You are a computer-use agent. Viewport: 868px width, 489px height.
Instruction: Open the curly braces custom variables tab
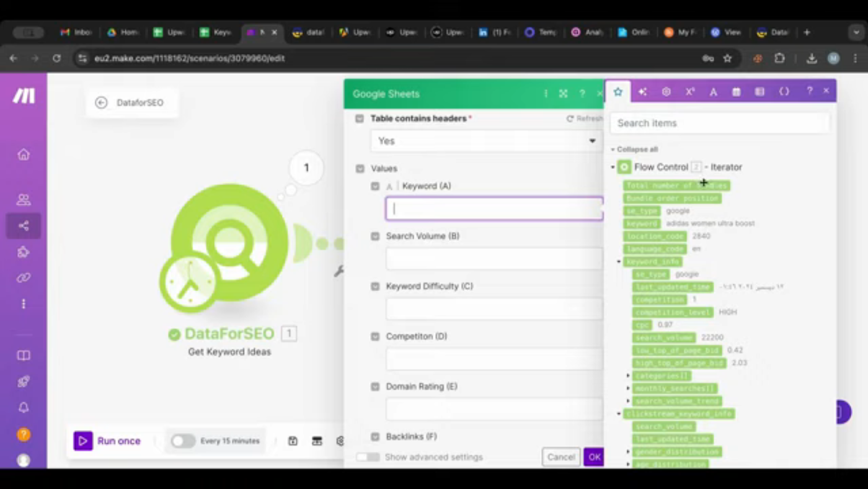[x=784, y=91]
